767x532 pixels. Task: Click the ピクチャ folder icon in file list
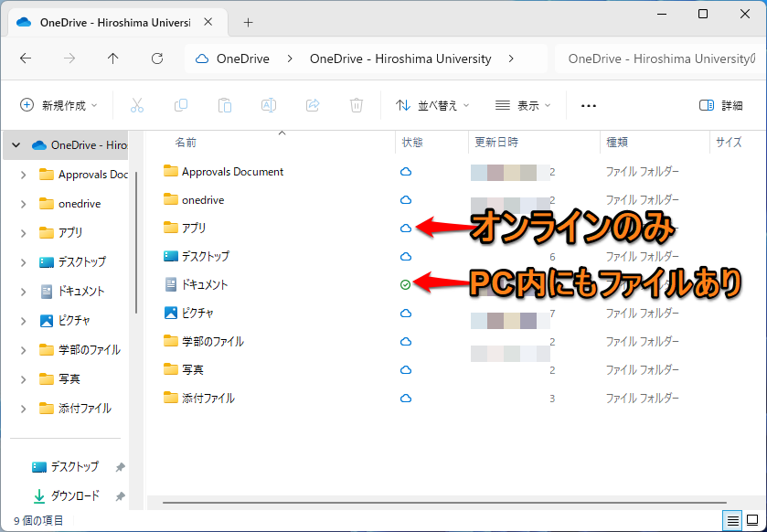point(171,313)
